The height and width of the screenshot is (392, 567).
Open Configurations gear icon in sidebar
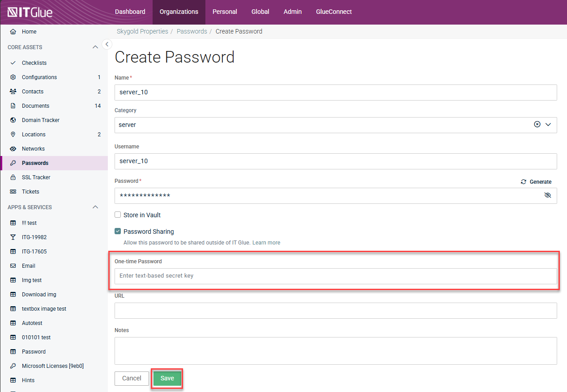[x=13, y=77]
